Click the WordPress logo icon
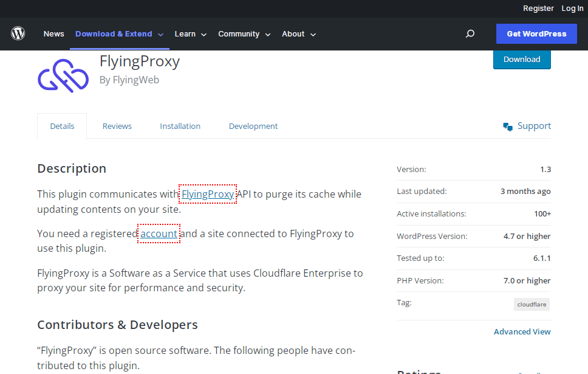The width and height of the screenshot is (588, 374). pos(18,33)
